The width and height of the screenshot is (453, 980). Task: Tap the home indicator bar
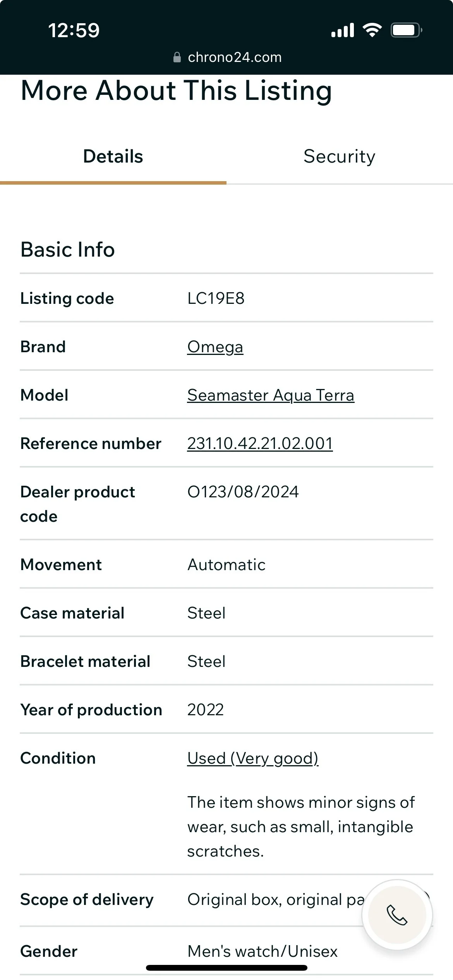pos(226,968)
